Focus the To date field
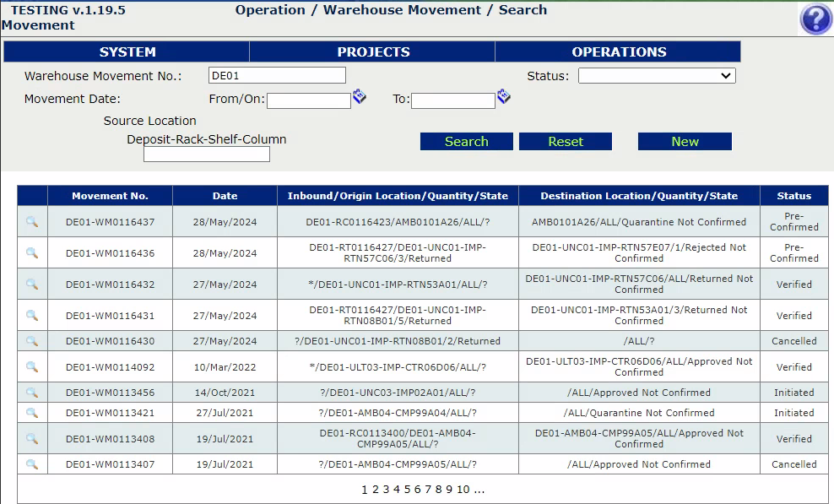The width and height of the screenshot is (834, 504). click(453, 100)
